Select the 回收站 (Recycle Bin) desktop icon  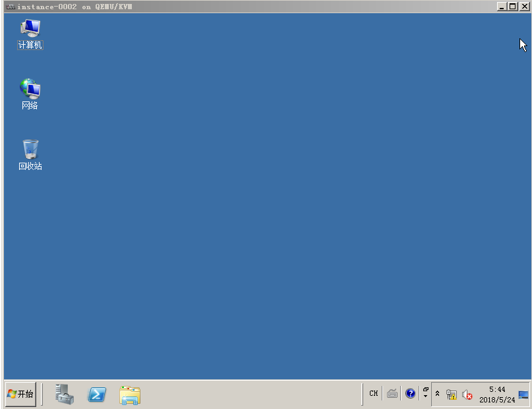30,155
